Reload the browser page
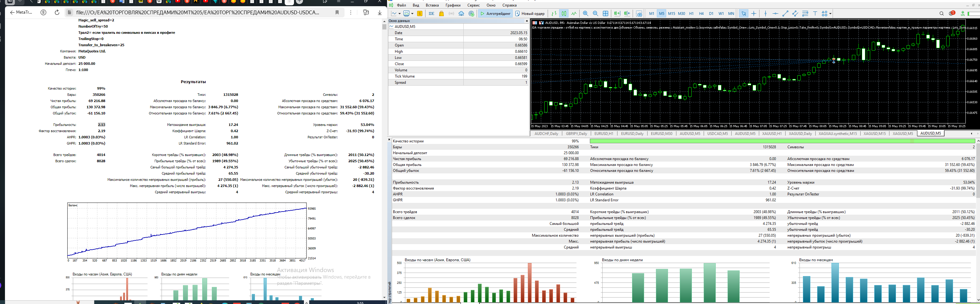The height and width of the screenshot is (304, 980). click(57, 12)
